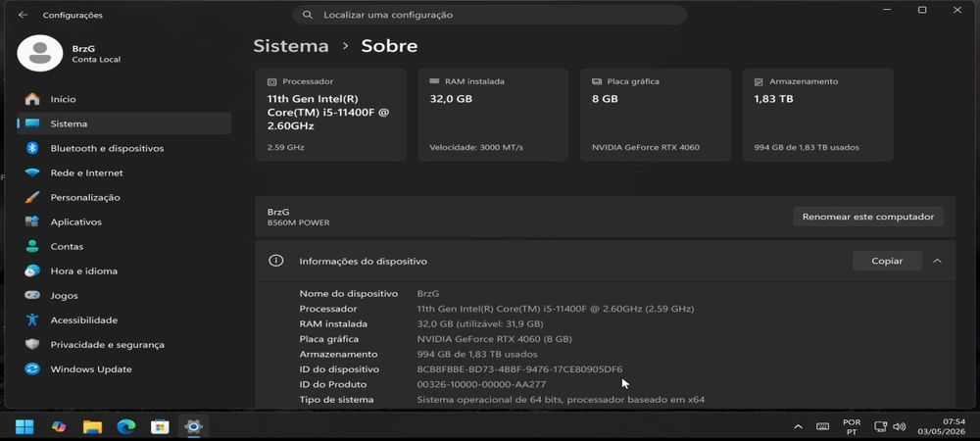The image size is (980, 441).
Task: Click the B560M POWER model text
Action: pyautogui.click(x=298, y=223)
